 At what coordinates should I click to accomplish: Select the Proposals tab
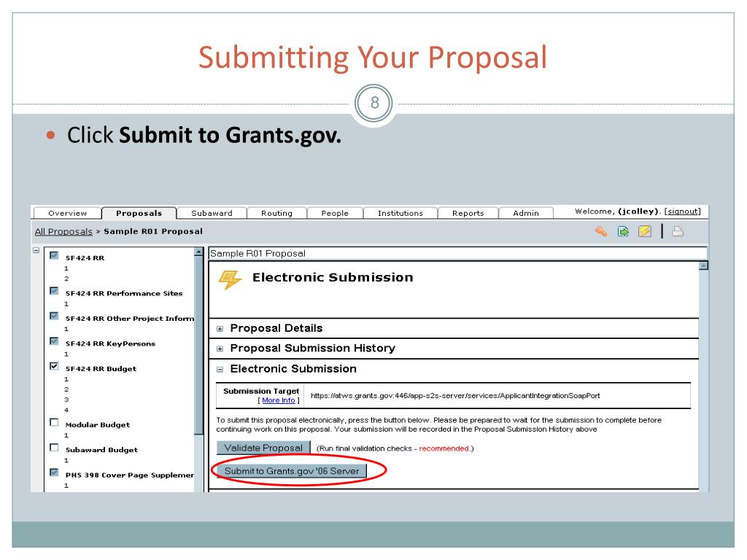click(x=139, y=214)
